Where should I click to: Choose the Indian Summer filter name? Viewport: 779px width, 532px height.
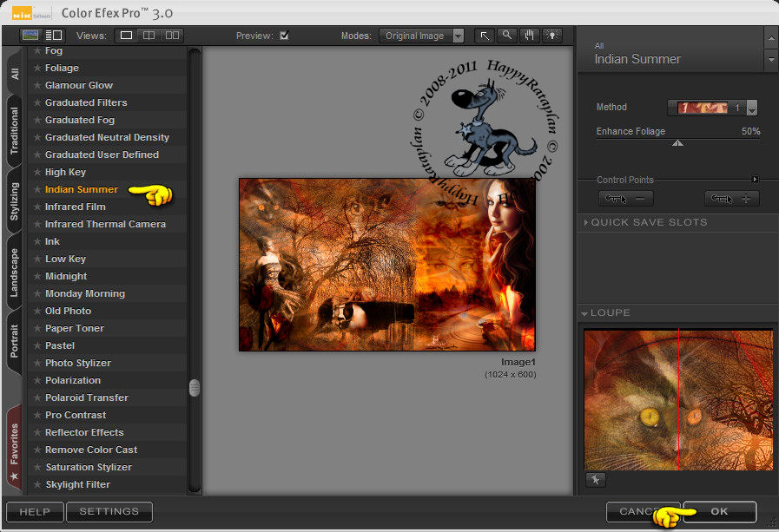[x=82, y=189]
